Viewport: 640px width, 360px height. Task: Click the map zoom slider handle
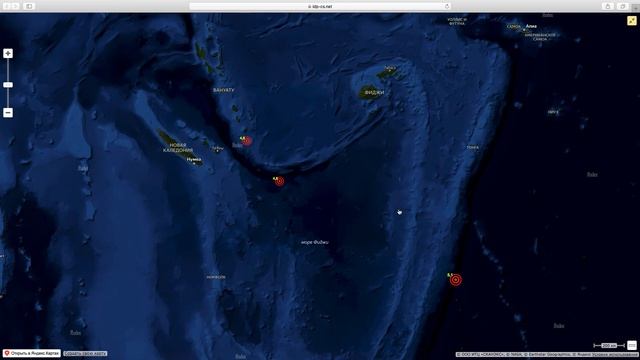(8, 85)
